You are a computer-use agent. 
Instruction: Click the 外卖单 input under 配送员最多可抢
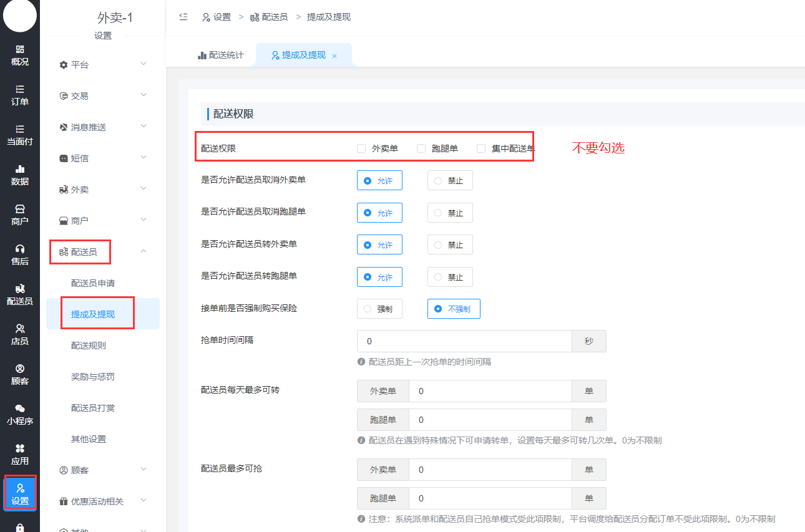click(490, 470)
